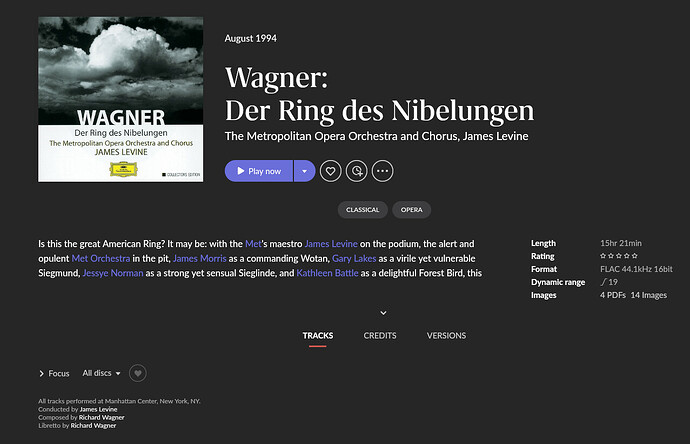The width and height of the screenshot is (690, 444).
Task: Open the add-to-playlist circular icon
Action: click(x=356, y=171)
